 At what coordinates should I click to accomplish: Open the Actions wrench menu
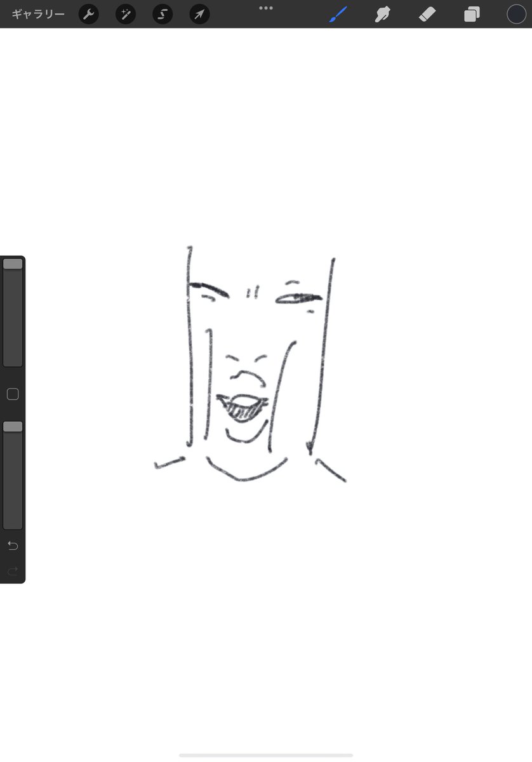point(89,14)
